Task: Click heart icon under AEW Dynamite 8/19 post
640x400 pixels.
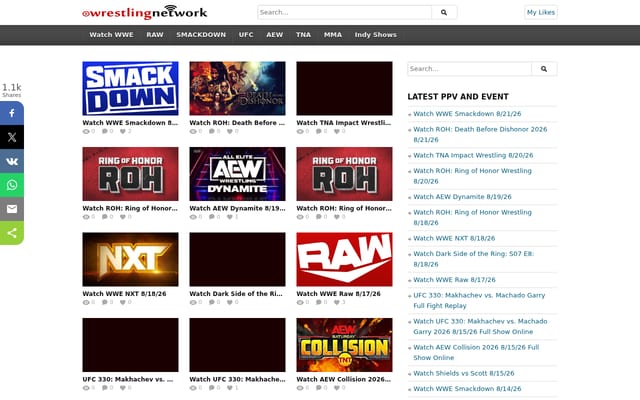Action: pos(229,217)
